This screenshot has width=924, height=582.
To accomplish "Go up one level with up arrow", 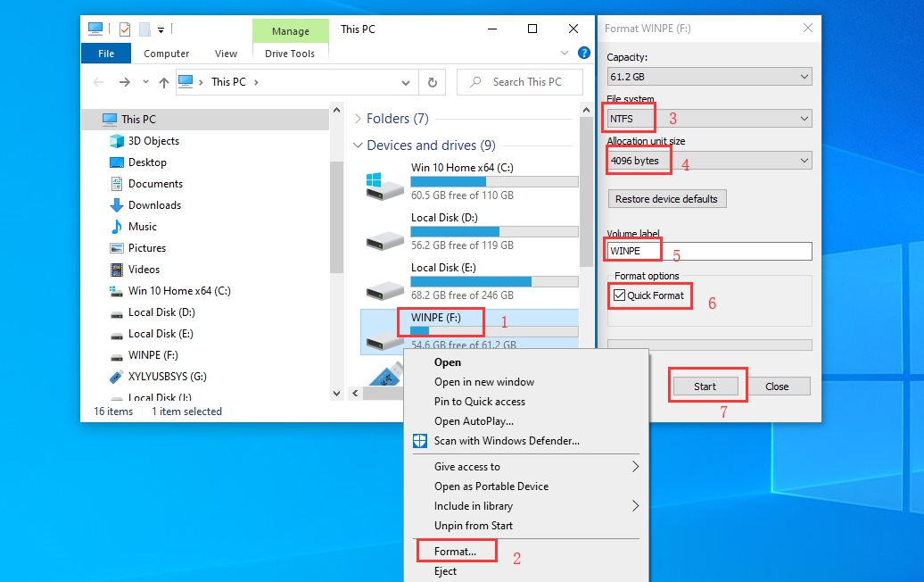I will point(164,82).
